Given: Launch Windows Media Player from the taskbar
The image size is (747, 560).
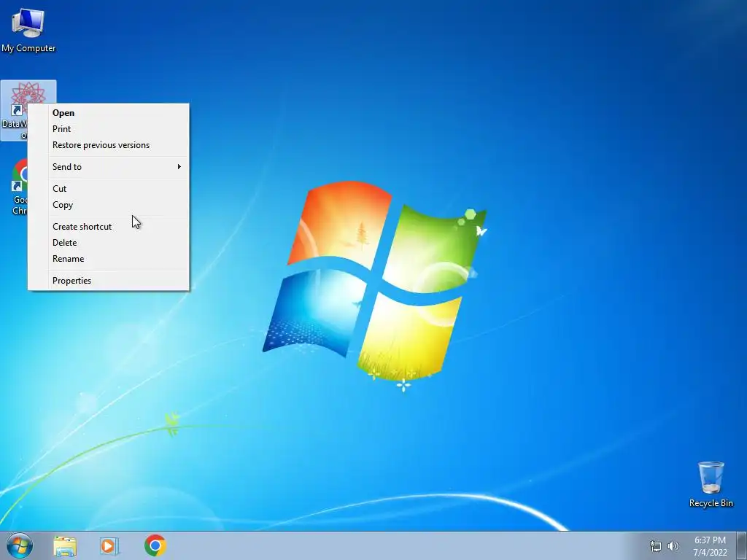Looking at the screenshot, I should (109, 545).
